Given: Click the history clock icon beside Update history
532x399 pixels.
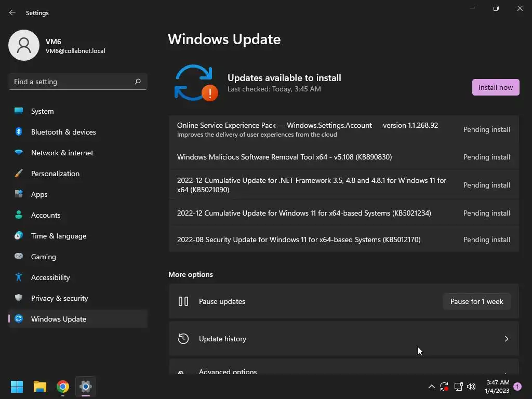Looking at the screenshot, I should pos(183,339).
